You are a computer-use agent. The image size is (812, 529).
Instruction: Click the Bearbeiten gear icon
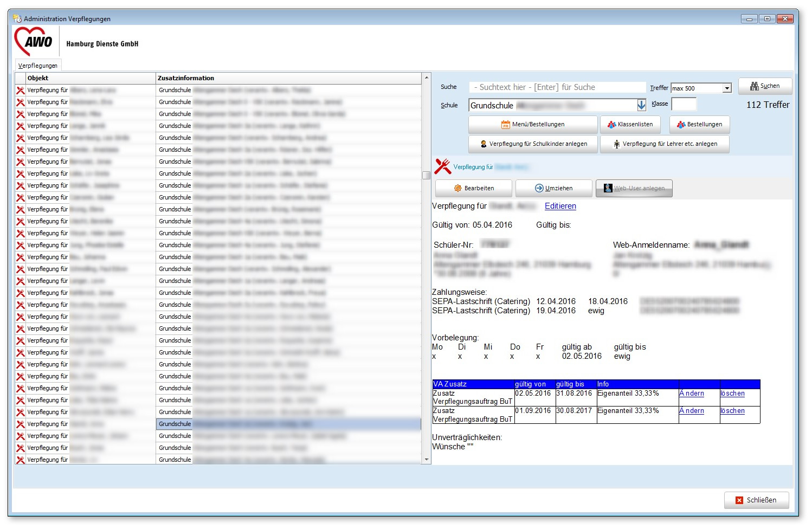click(x=457, y=189)
